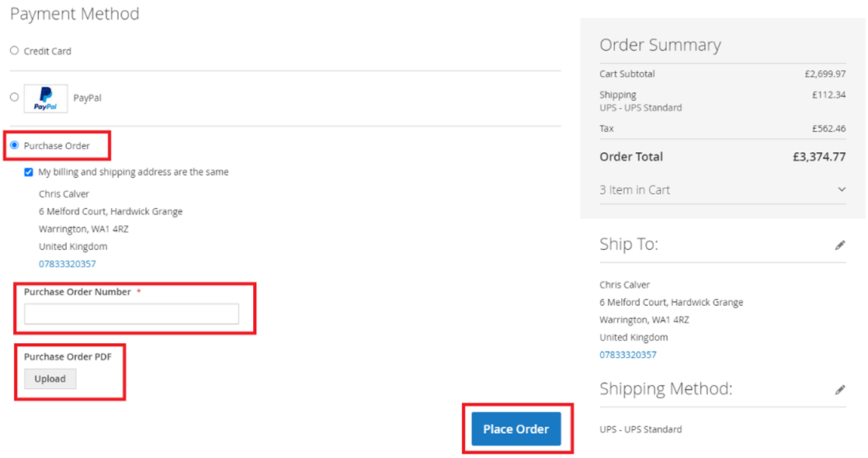This screenshot has width=868, height=458.
Task: Collapse the Order Summary items chevron
Action: pos(842,189)
